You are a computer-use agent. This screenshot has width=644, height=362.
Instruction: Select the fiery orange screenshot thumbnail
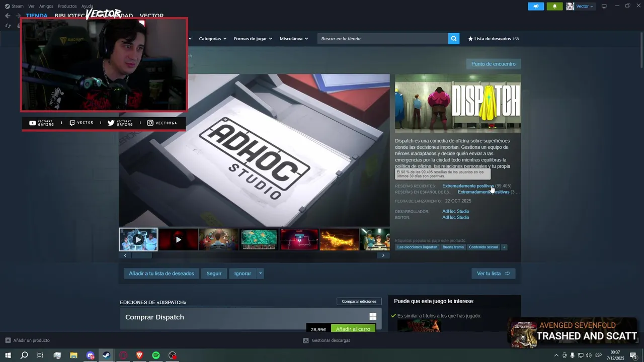tap(340, 239)
